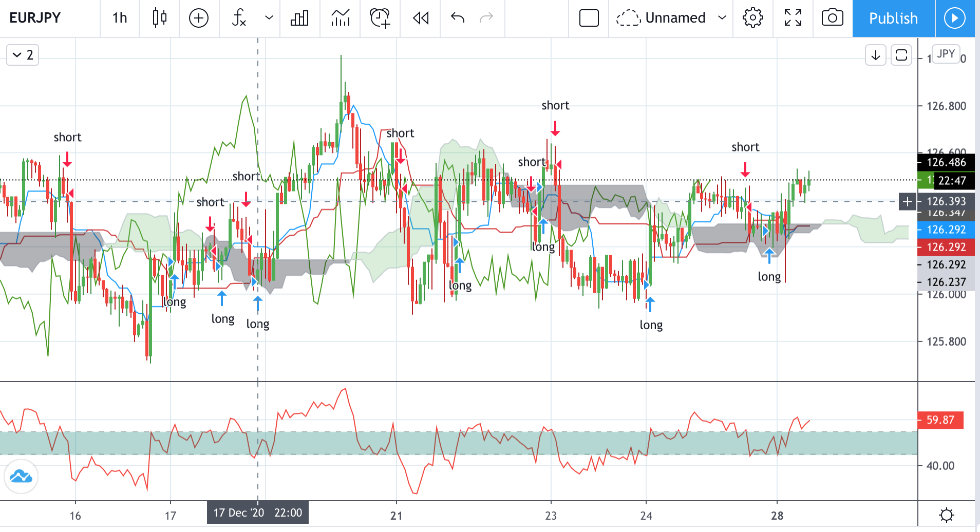Click the date label 28
The image size is (980, 532).
[777, 516]
